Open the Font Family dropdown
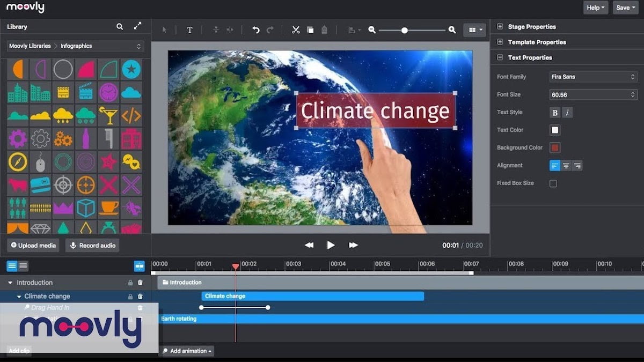The image size is (644, 362). pos(593,77)
